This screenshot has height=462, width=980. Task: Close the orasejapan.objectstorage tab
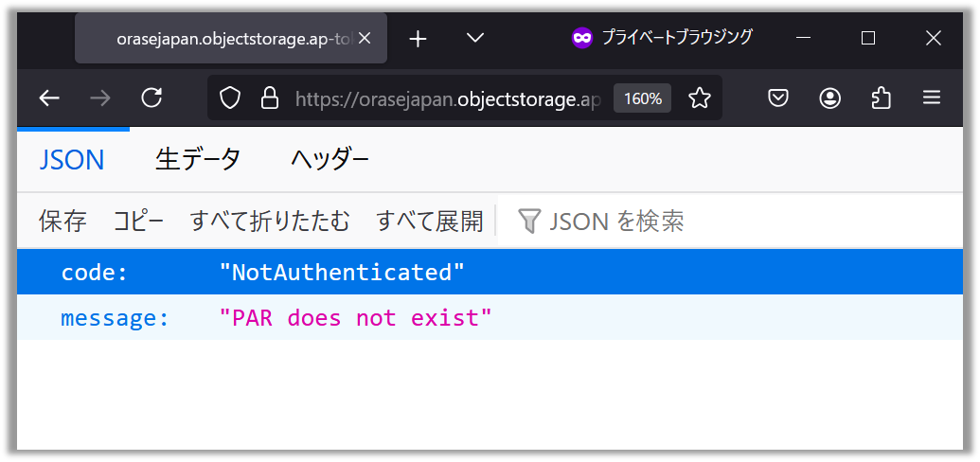[x=366, y=38]
